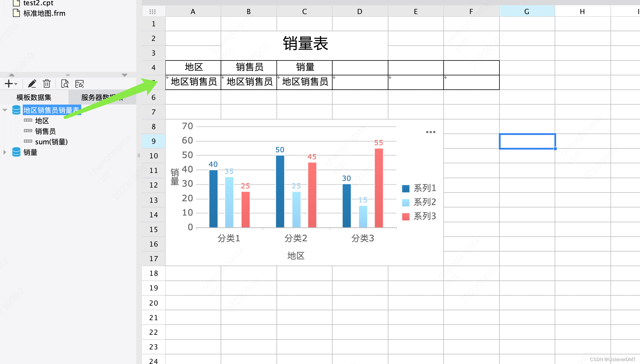The image size is (640, 364).
Task: Click the delete dataset trash icon
Action: (47, 84)
